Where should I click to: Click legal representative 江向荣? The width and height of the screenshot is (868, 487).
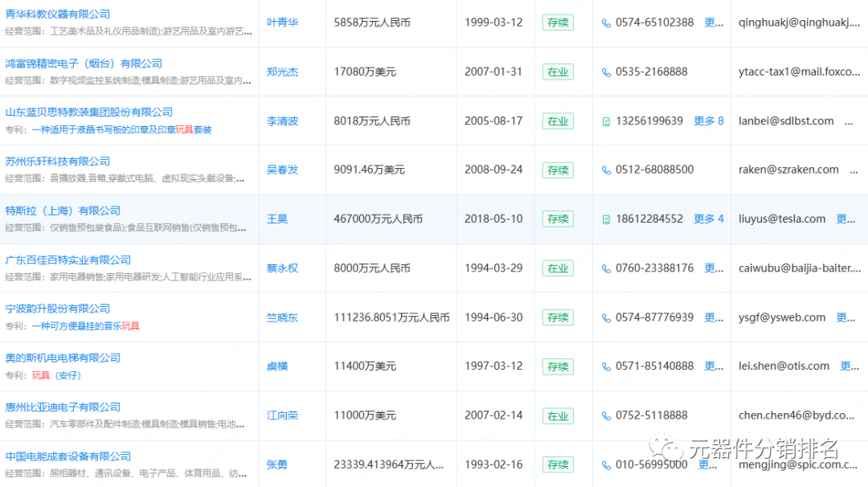[282, 415]
